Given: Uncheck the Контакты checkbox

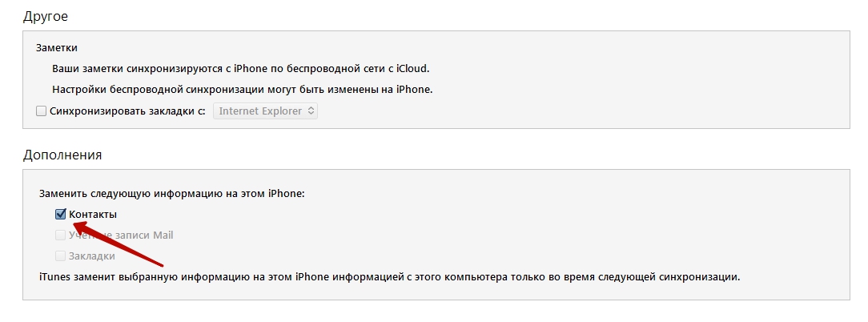Looking at the screenshot, I should click(x=60, y=215).
